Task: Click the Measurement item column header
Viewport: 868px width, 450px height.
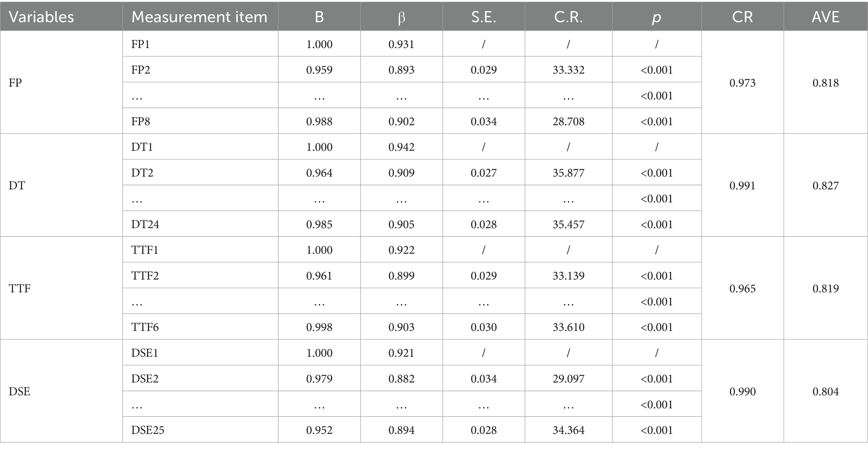Action: click(199, 17)
